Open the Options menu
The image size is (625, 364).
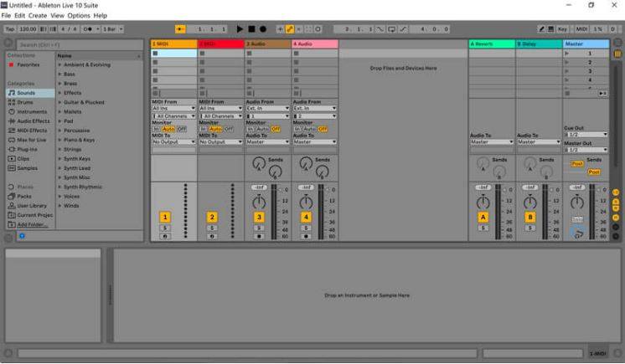(x=79, y=15)
